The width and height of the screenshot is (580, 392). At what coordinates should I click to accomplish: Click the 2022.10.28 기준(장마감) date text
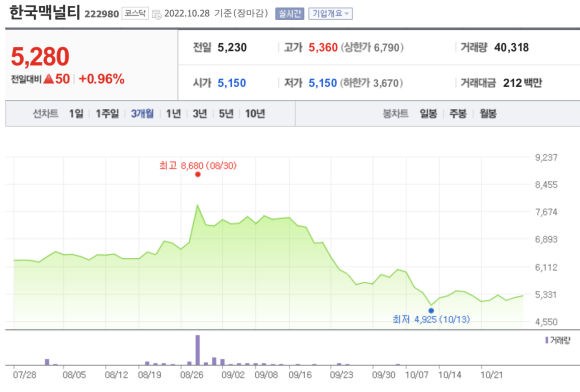216,14
